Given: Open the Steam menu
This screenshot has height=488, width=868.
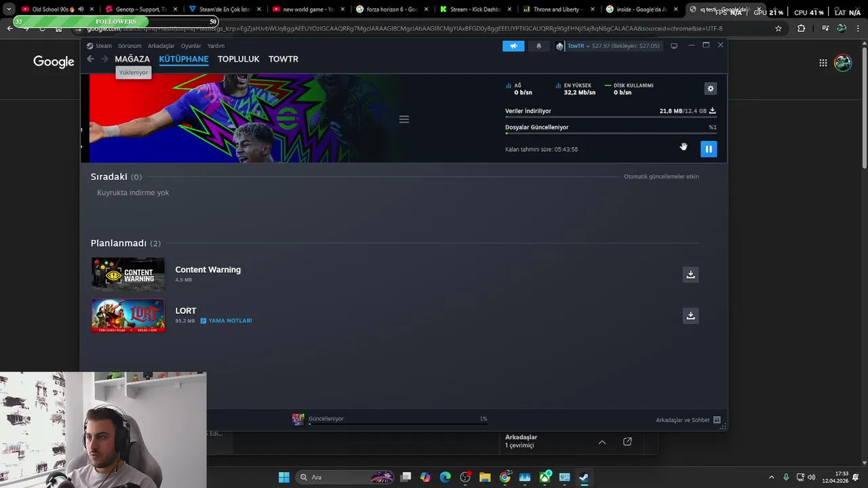Looking at the screenshot, I should tap(103, 46).
